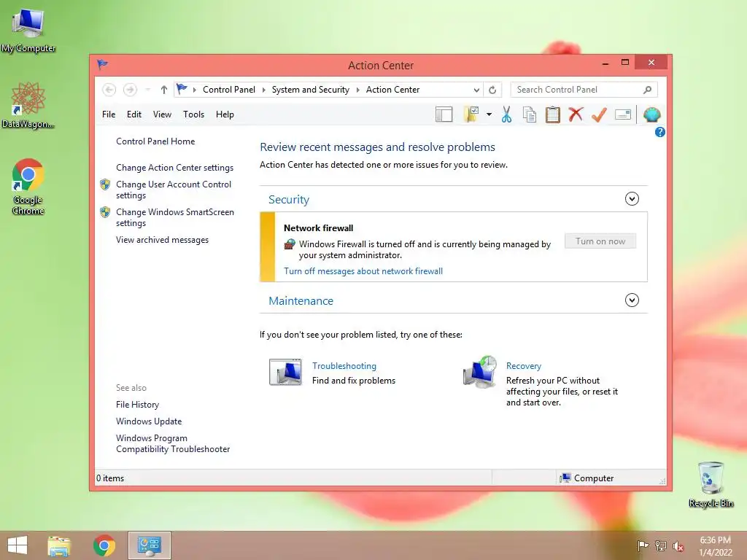This screenshot has width=747, height=560.
Task: Click View archived messages
Action: (162, 240)
